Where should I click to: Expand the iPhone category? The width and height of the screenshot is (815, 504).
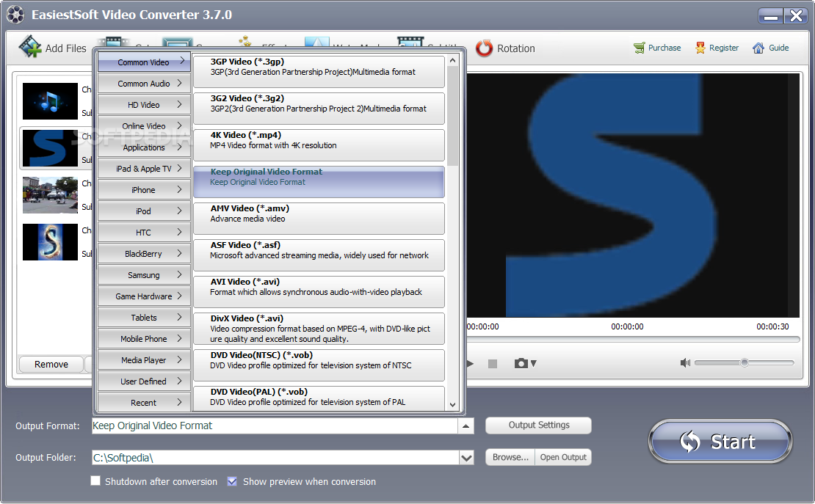coord(144,190)
